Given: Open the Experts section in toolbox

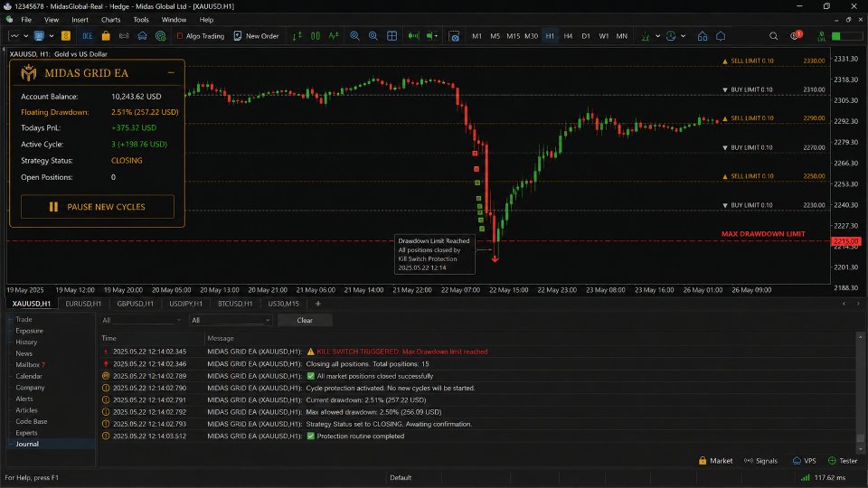Looking at the screenshot, I should coord(26,433).
